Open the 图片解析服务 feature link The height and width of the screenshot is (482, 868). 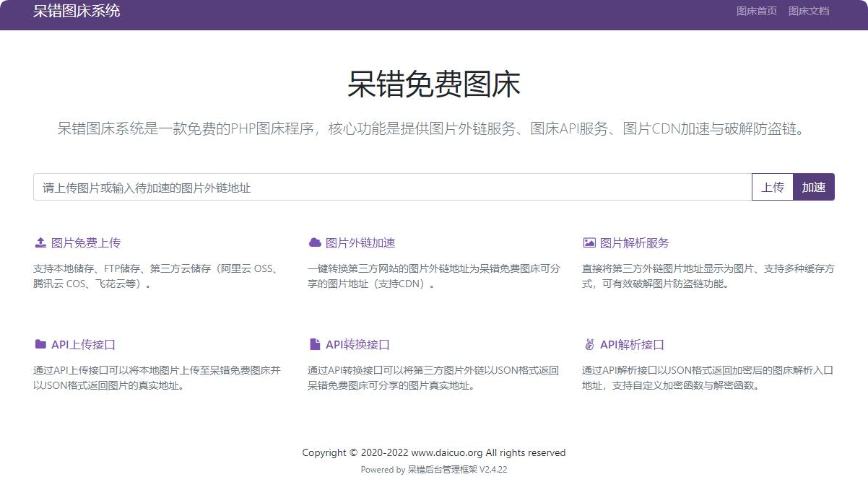[x=634, y=242]
